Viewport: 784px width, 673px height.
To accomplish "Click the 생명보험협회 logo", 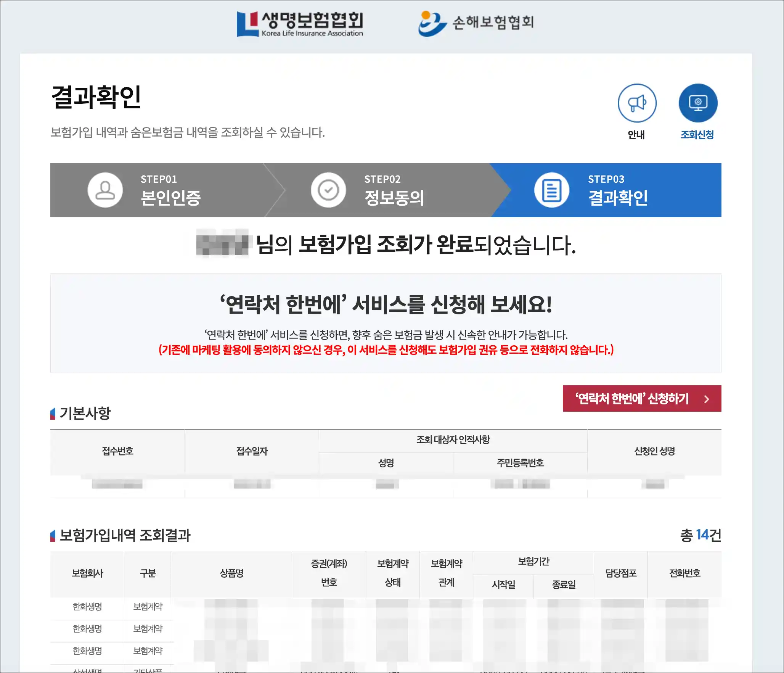I will 300,24.
